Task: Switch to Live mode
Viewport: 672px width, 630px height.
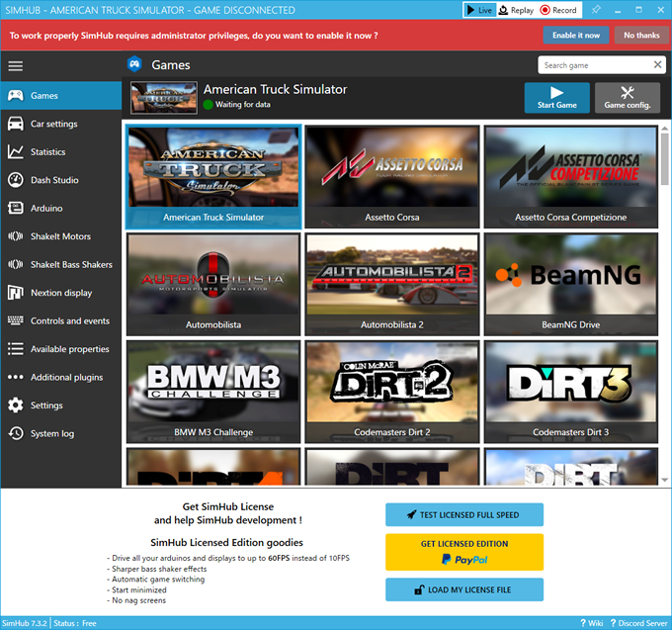Action: coord(480,10)
